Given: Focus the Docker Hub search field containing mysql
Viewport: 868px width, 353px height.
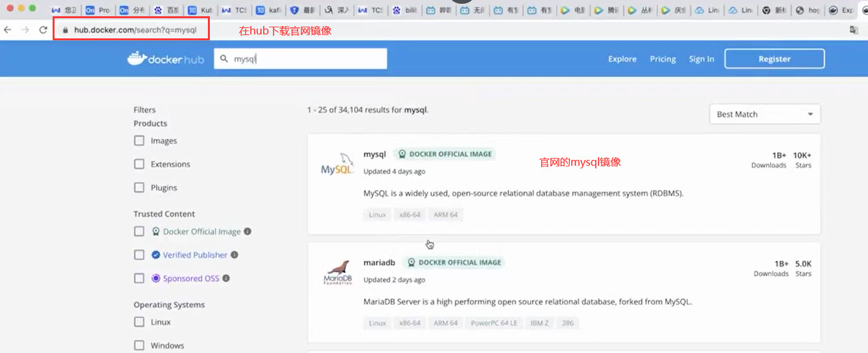Looking at the screenshot, I should point(301,59).
